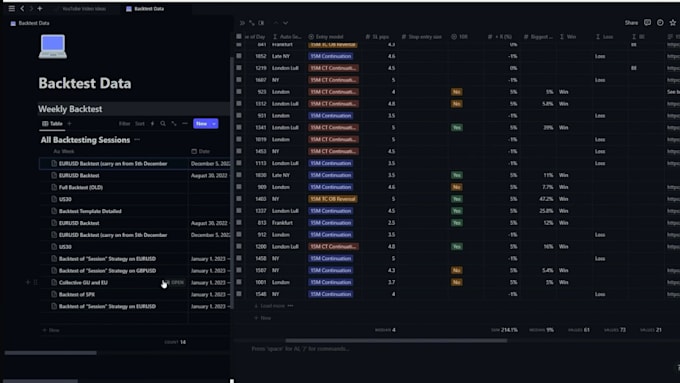This screenshot has width=680, height=383.
Task: Open the sidebar hamburger menu
Action: [12, 8]
